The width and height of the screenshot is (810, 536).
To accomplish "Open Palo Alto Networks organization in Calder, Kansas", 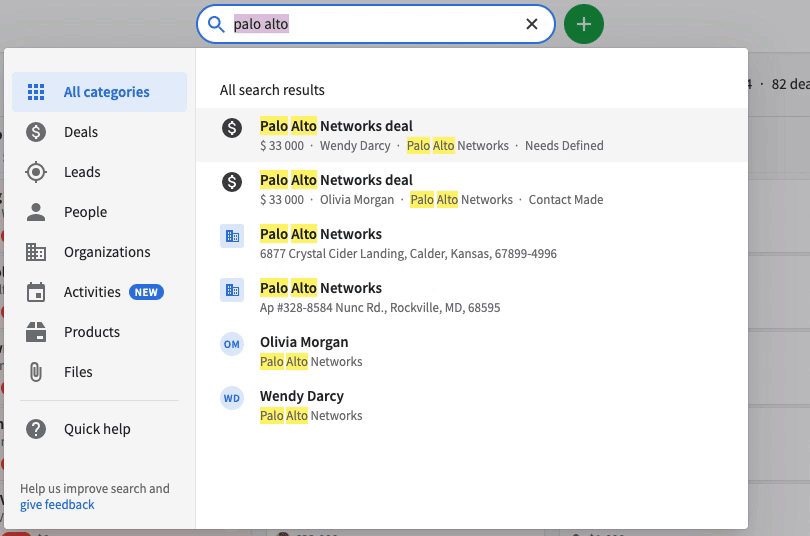I will [472, 243].
